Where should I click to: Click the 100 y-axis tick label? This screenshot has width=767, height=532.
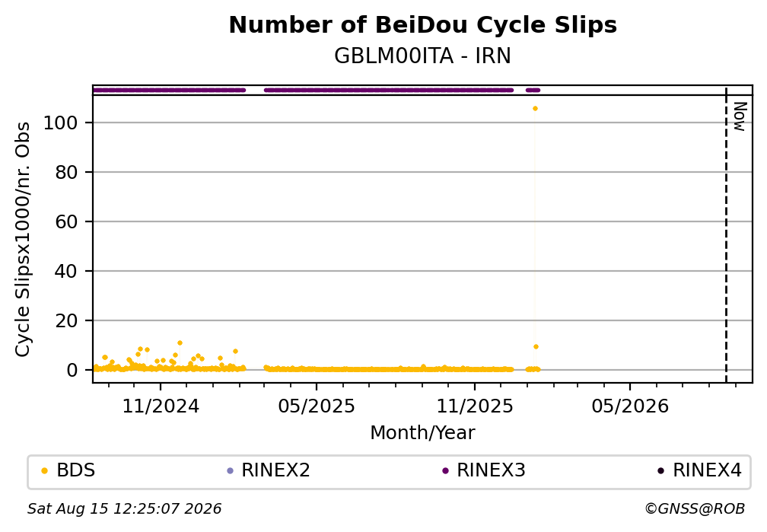[61, 123]
